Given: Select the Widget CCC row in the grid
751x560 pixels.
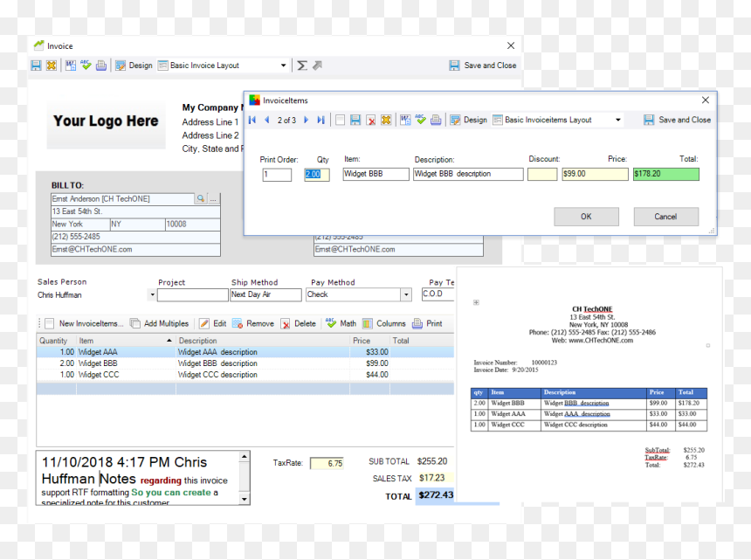Looking at the screenshot, I should [x=245, y=375].
